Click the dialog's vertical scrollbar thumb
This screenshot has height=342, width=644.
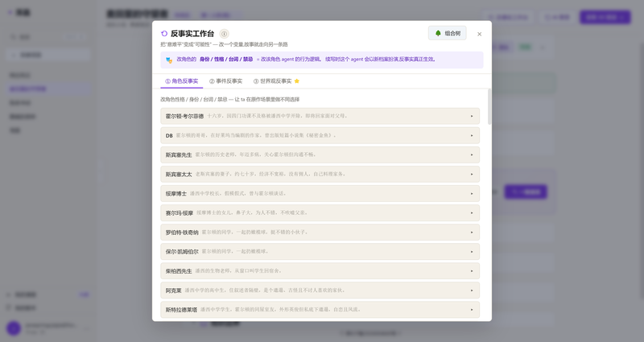pos(489,107)
